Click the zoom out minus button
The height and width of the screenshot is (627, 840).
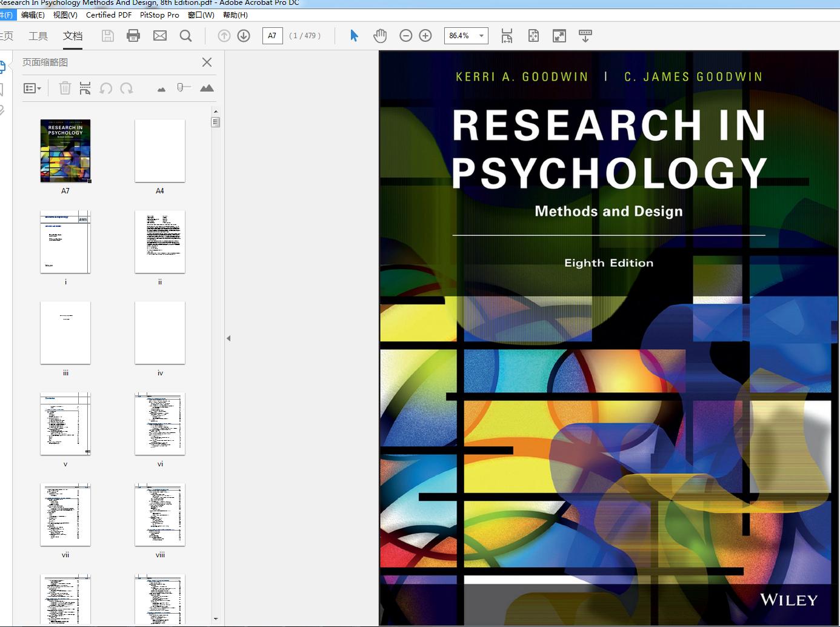(406, 36)
